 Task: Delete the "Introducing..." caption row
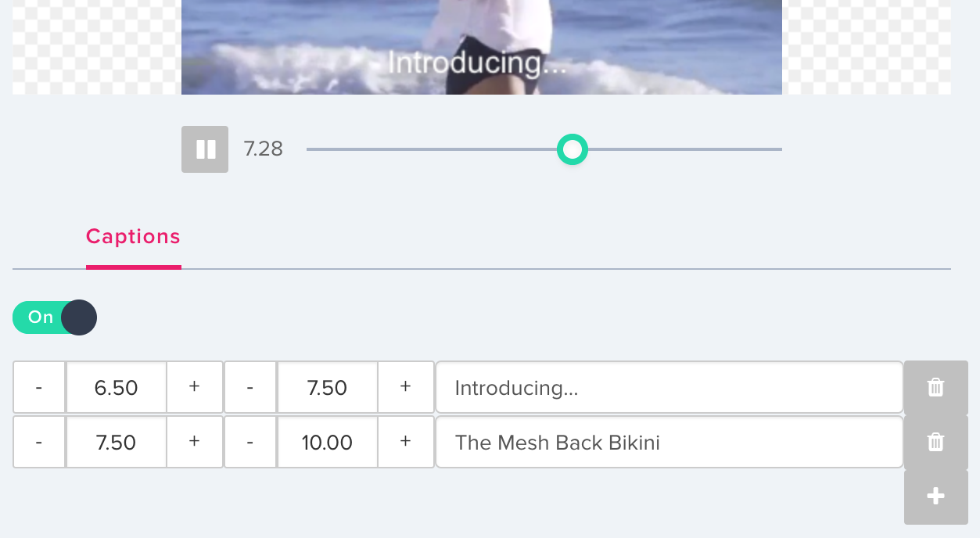[x=935, y=387]
